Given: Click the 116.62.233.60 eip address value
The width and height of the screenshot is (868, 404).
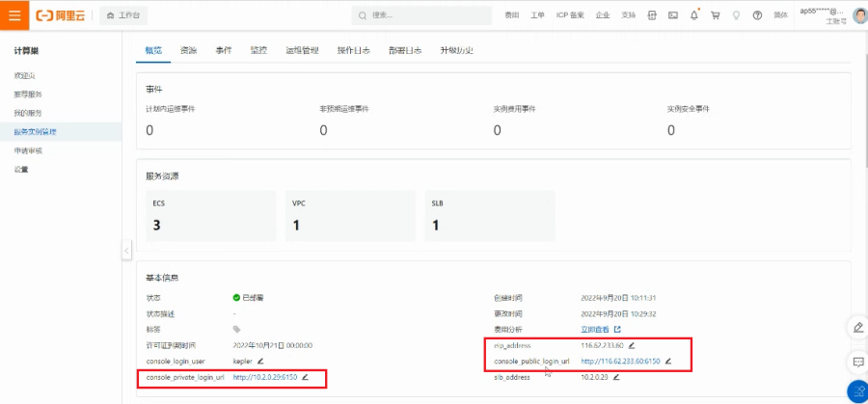Looking at the screenshot, I should (x=602, y=345).
